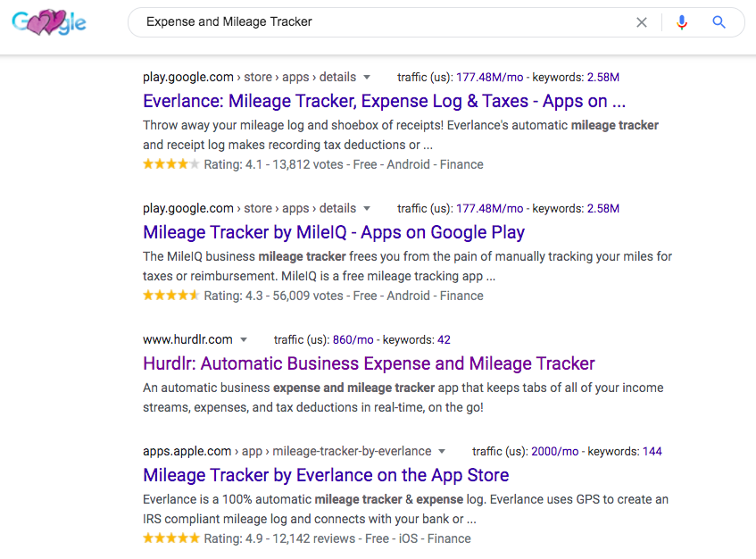Click the 860/mo traffic value for hurdlr.com

tap(353, 339)
